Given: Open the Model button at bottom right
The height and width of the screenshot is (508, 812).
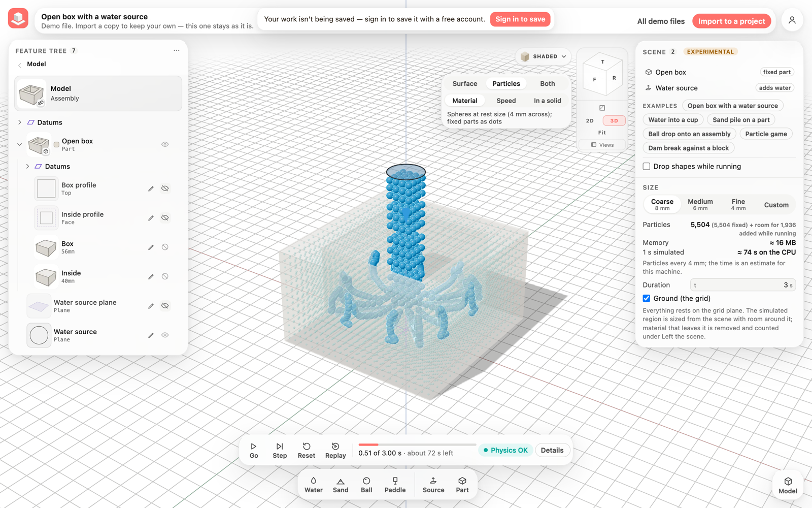Looking at the screenshot, I should 788,486.
